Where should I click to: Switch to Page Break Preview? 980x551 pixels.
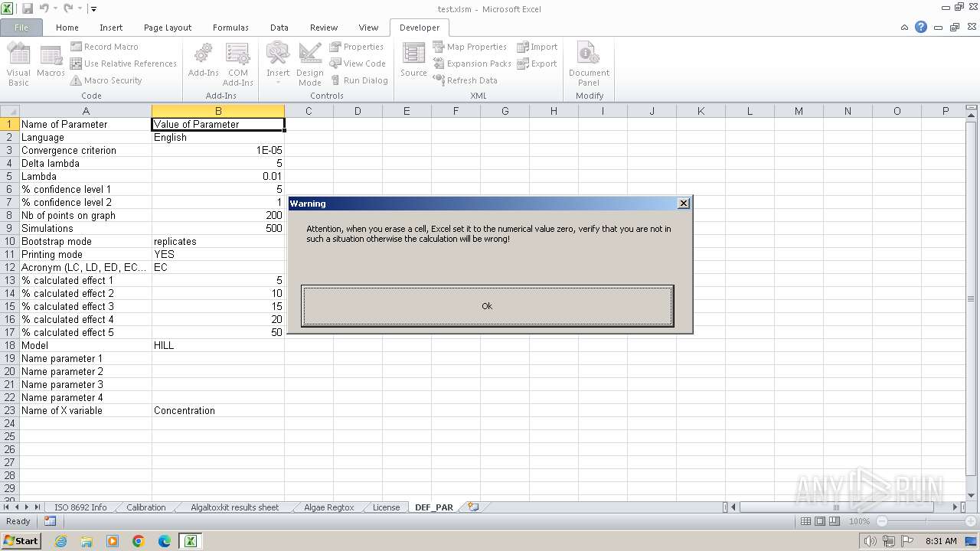(x=835, y=521)
